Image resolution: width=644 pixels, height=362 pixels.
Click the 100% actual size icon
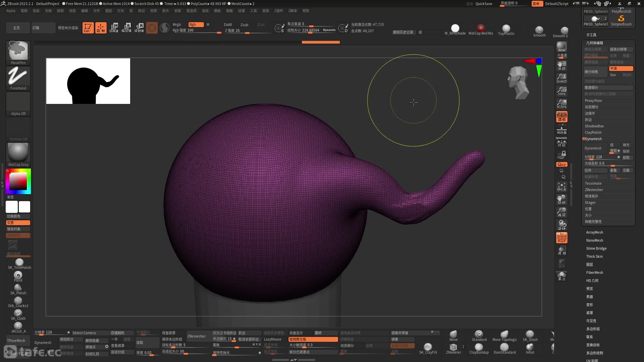point(562,91)
